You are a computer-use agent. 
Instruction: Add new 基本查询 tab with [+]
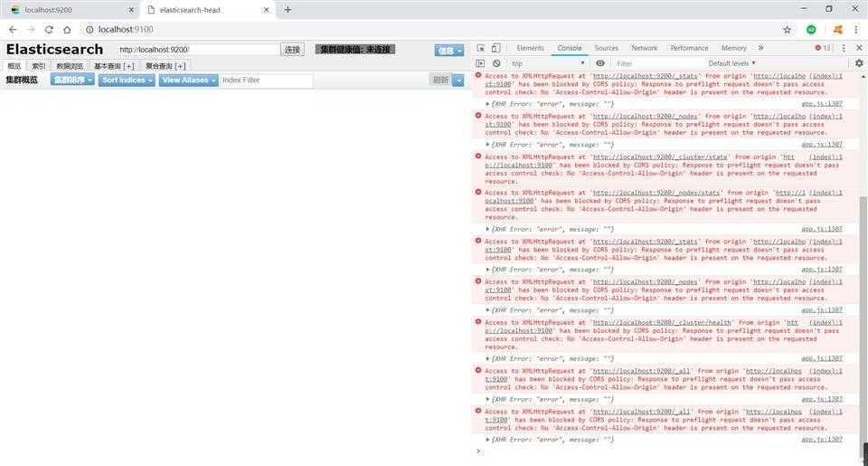[128, 66]
